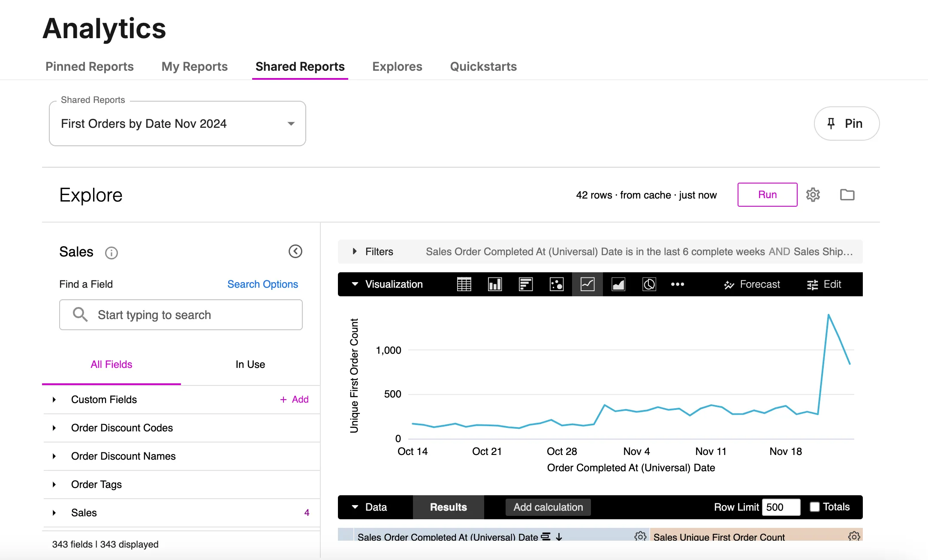Click the pivot icon on Date column header
928x560 pixels.
click(x=546, y=536)
